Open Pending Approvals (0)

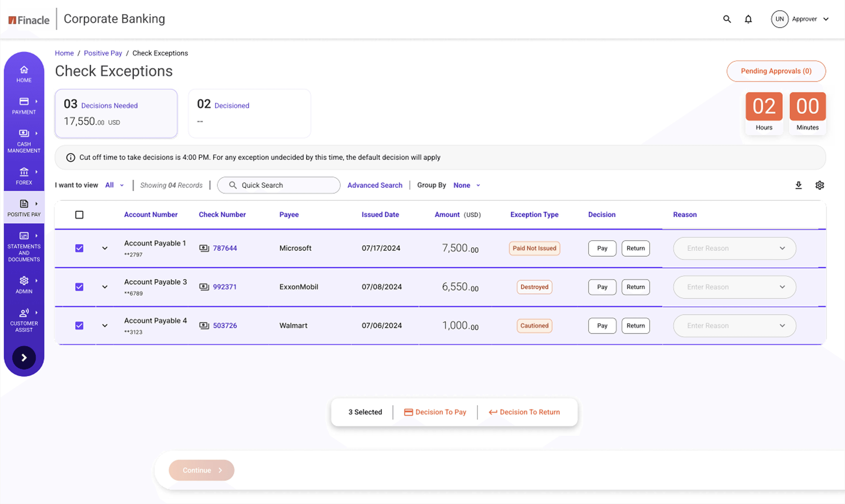coord(776,71)
